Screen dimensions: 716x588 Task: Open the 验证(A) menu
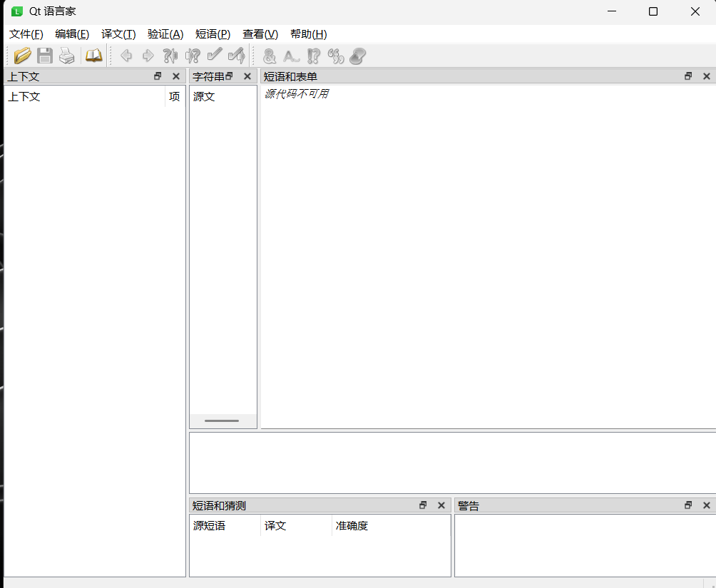165,34
